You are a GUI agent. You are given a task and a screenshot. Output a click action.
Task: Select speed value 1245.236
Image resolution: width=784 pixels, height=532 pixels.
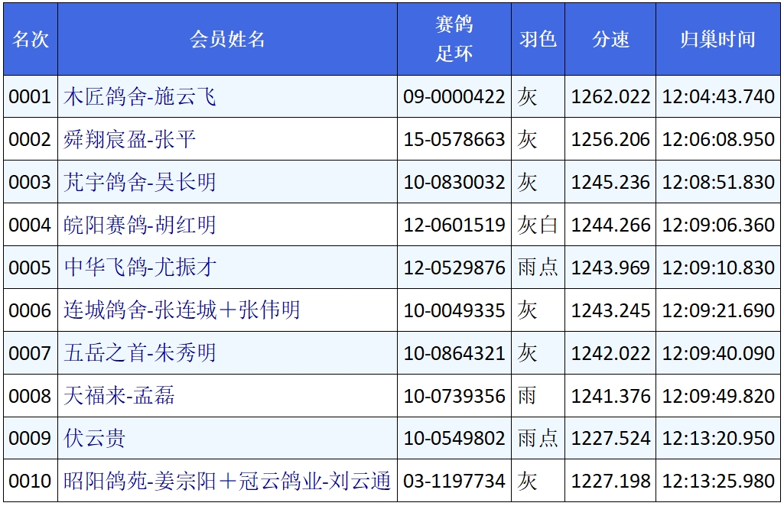click(x=610, y=182)
